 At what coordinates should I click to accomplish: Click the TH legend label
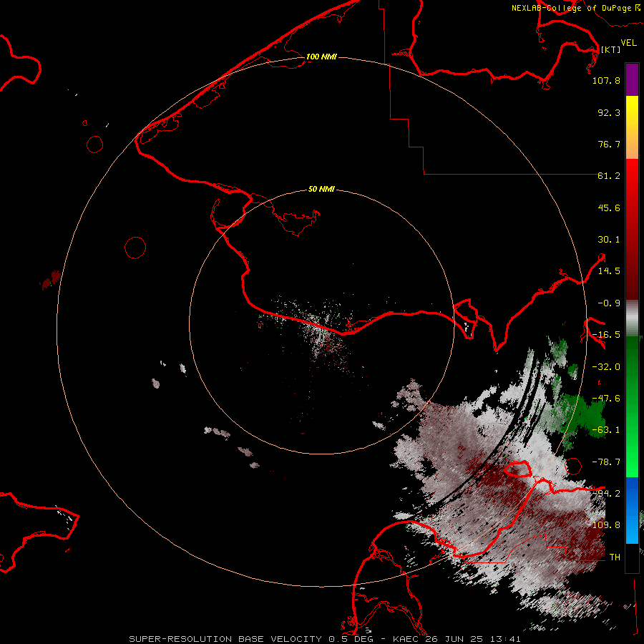615,557
